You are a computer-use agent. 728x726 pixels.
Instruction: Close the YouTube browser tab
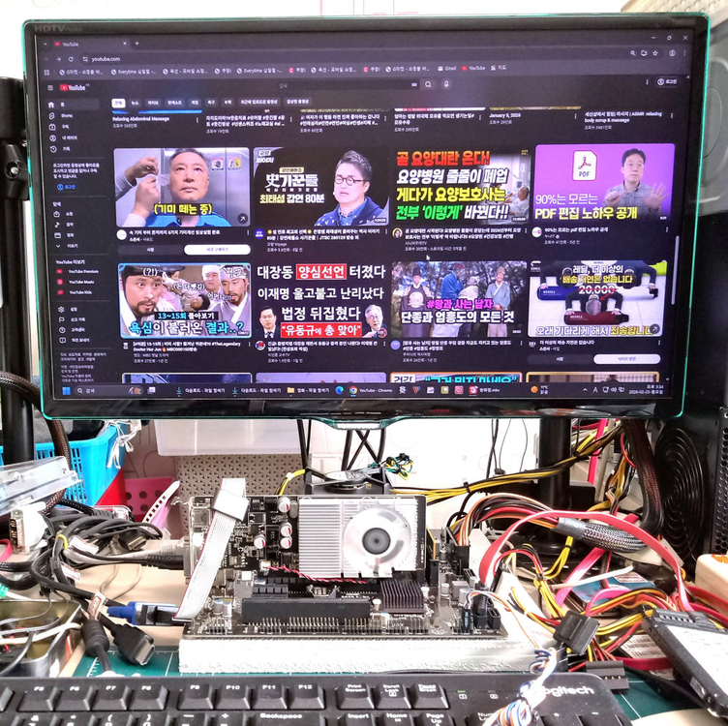pos(125,44)
